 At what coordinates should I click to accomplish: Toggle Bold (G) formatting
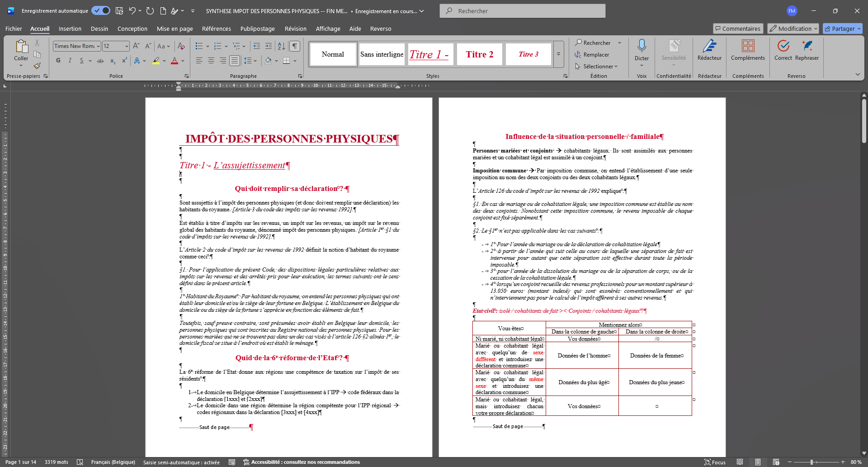(58, 61)
